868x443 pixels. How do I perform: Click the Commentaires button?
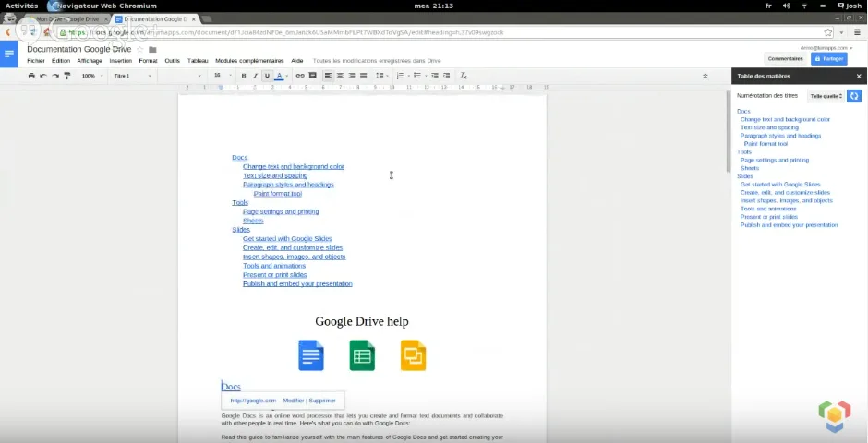(x=785, y=59)
